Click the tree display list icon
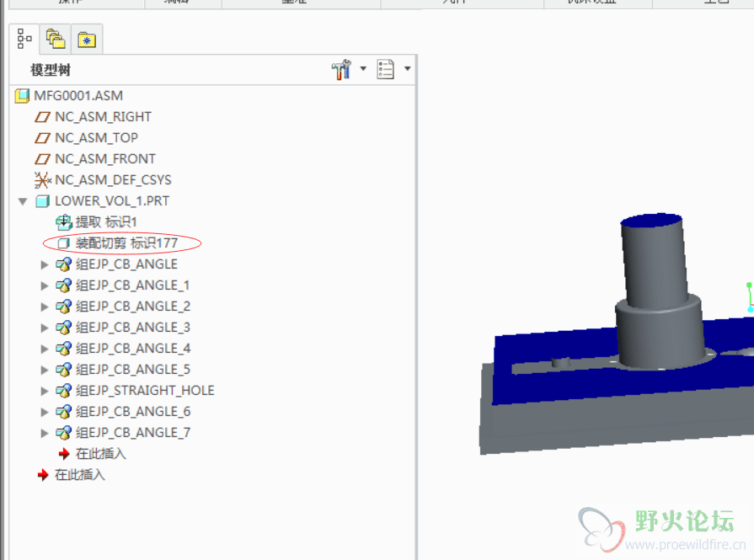This screenshot has height=560, width=754. click(x=386, y=69)
